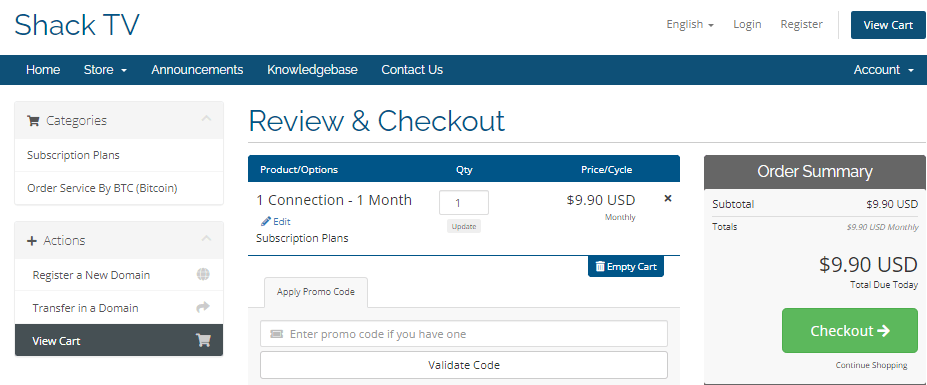This screenshot has height=385, width=927.
Task: Select View Cart in Actions sidebar
Action: pos(119,341)
